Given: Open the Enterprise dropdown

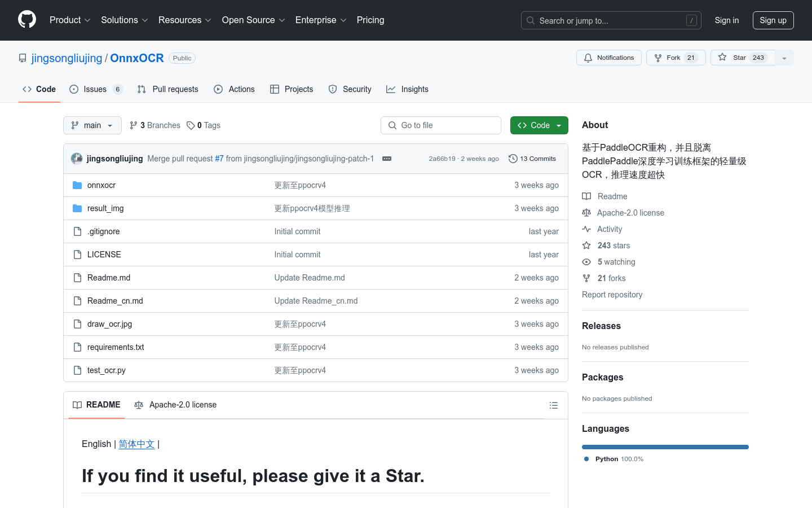Looking at the screenshot, I should pyautogui.click(x=321, y=20).
